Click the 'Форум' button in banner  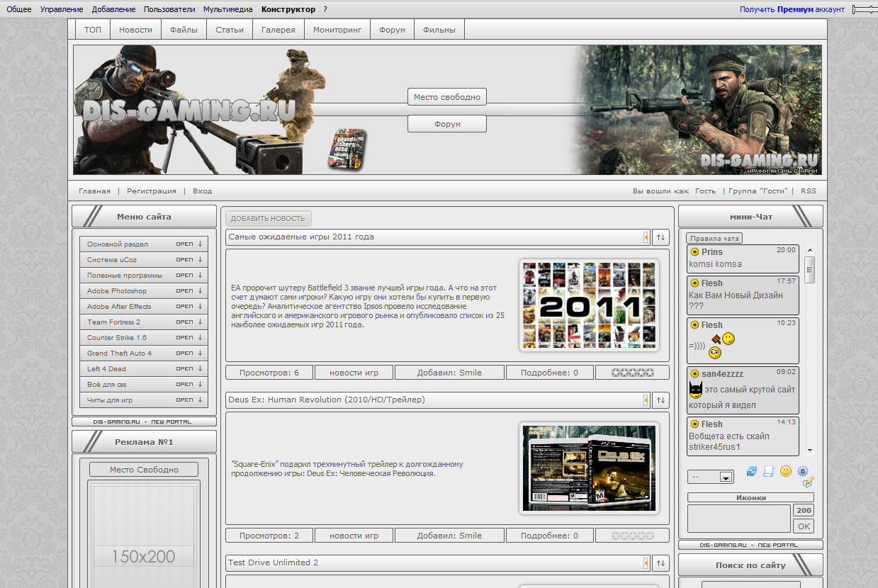[447, 124]
